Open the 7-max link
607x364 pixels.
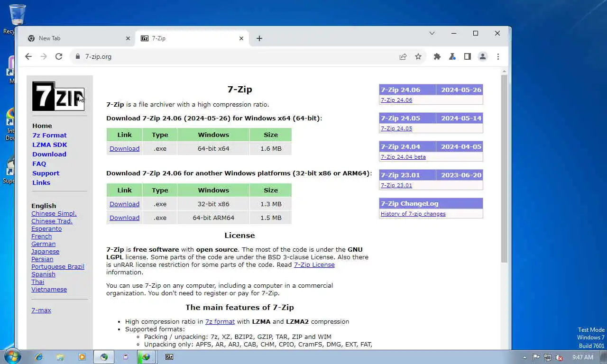tap(41, 310)
